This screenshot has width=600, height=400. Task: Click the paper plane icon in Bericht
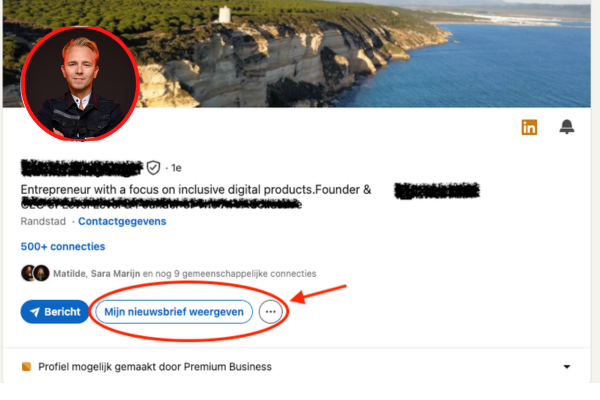tap(35, 312)
